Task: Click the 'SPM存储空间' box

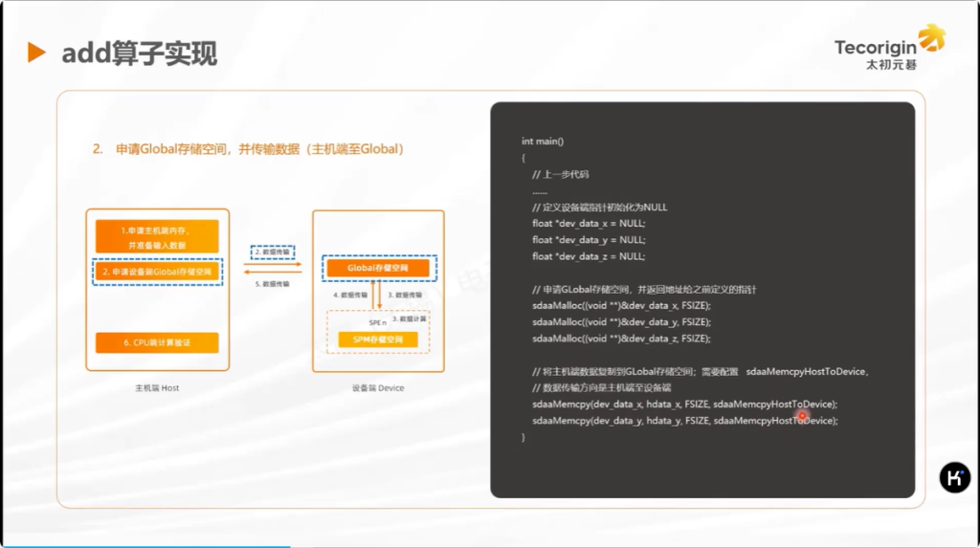Action: coord(379,340)
